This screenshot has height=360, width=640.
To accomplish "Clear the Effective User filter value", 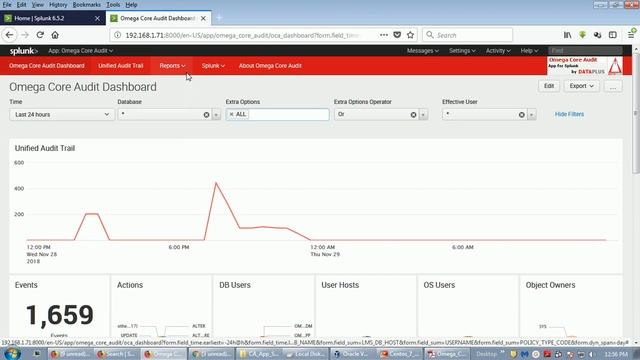I will (522, 115).
